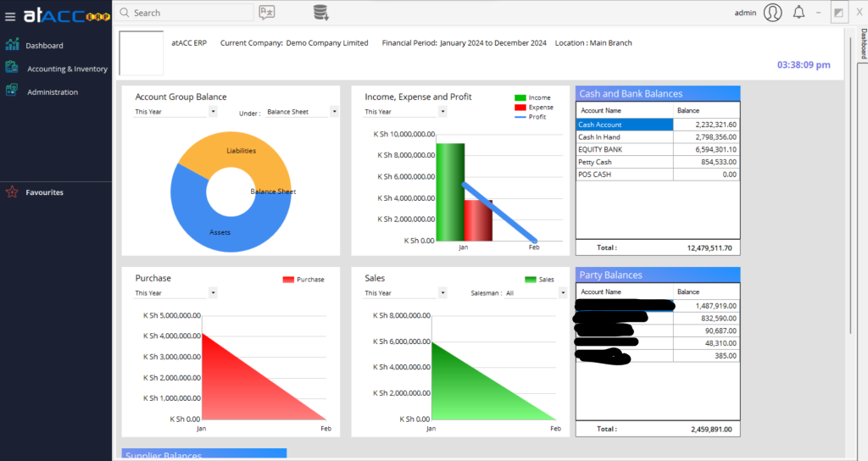The width and height of the screenshot is (868, 461).
Task: Click the Favourites star icon
Action: [x=12, y=192]
